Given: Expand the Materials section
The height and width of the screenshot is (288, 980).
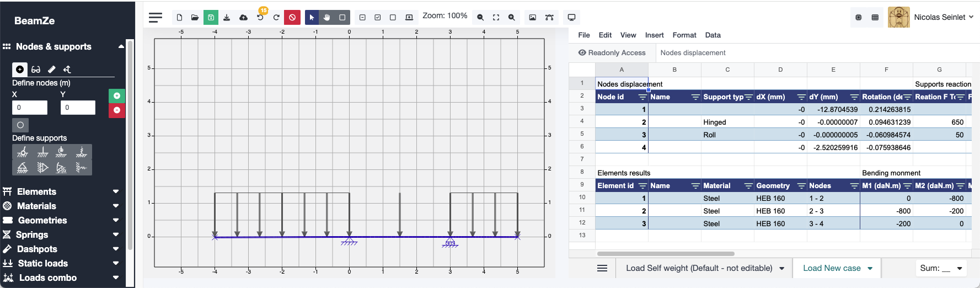Looking at the screenshot, I should (61, 206).
